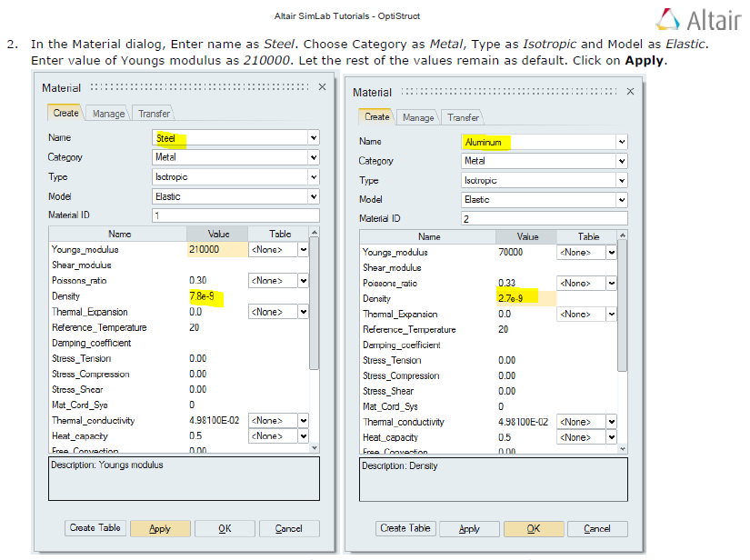The width and height of the screenshot is (750, 560).
Task: Click Heat_capacity value 0.5 in Steel dialog
Action: 195,436
